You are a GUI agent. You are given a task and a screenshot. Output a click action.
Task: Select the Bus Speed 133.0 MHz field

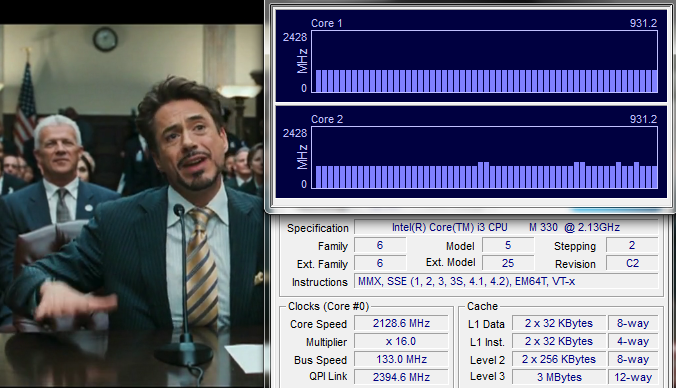pyautogui.click(x=401, y=360)
